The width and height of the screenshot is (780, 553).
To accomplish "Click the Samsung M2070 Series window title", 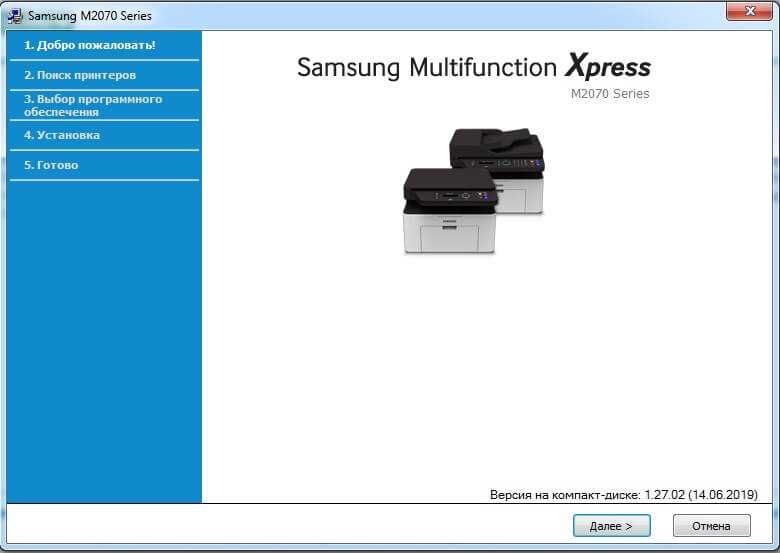I will click(90, 16).
